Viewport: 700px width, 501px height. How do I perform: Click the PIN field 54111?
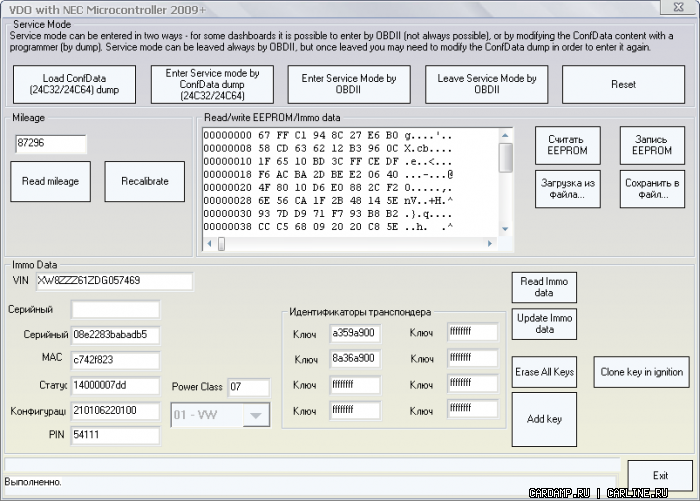[115, 435]
